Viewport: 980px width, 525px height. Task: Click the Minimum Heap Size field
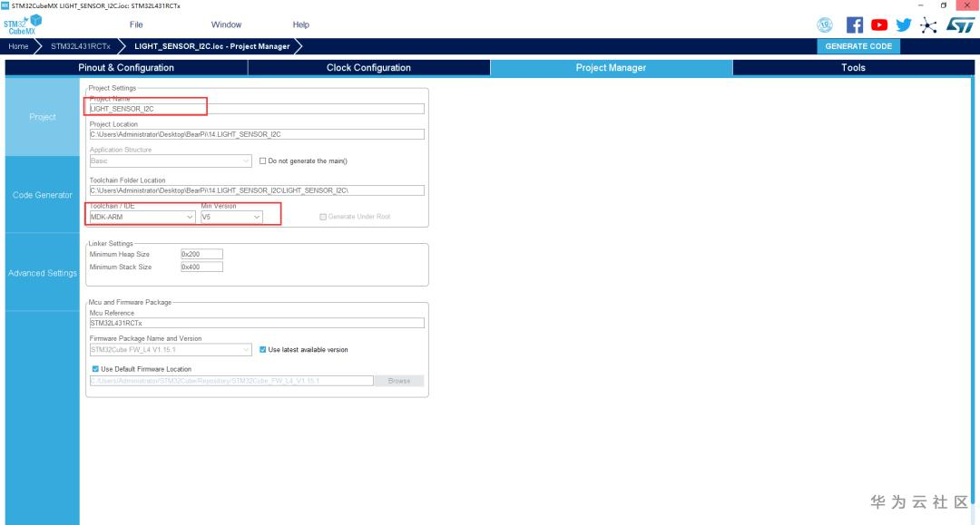(x=201, y=254)
